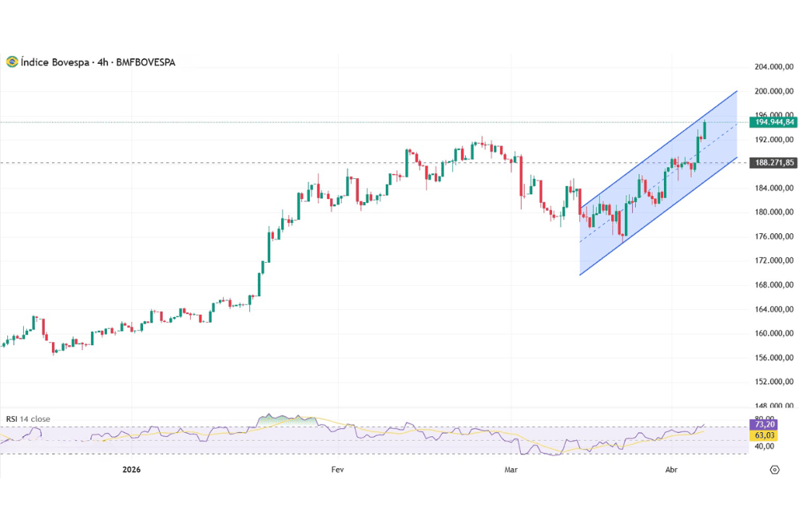Click the Abr label on time axis
The width and height of the screenshot is (799, 532).
(671, 470)
